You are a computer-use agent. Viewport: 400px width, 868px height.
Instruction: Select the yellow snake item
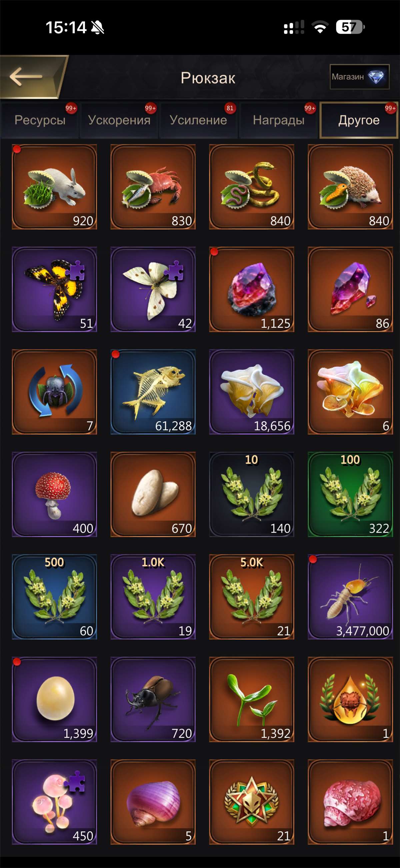click(252, 187)
